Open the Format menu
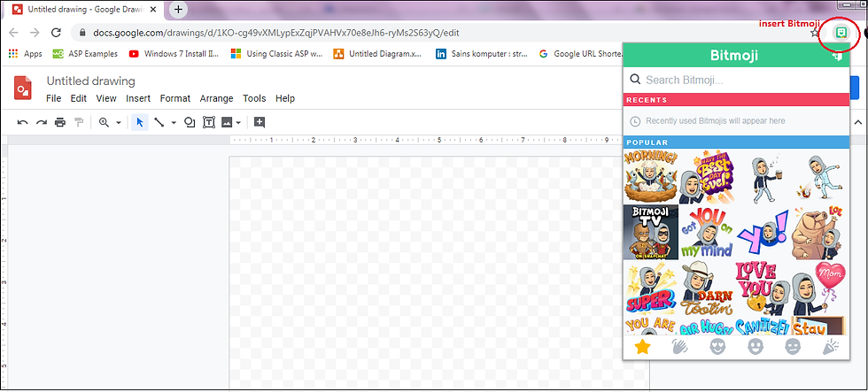Screen dimensions: 868x392 [175, 98]
